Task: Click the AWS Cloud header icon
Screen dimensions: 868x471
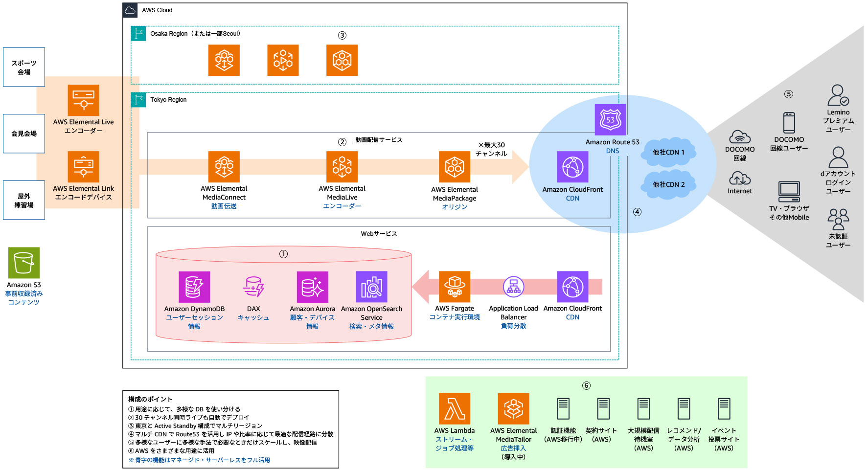Action: click(130, 10)
